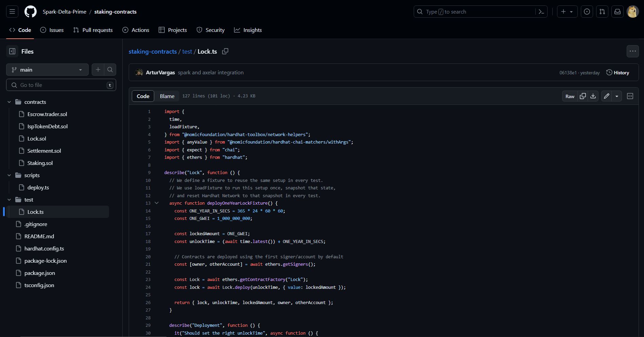
Task: Collapse the test folder
Action: pos(9,200)
